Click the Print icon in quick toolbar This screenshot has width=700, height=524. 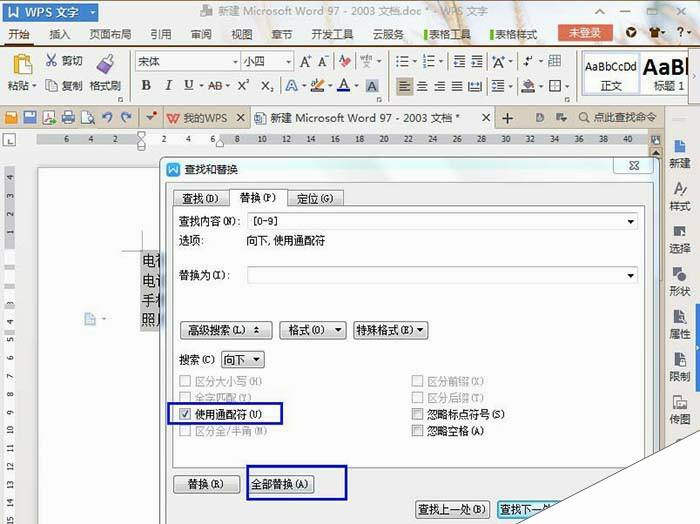[x=68, y=118]
